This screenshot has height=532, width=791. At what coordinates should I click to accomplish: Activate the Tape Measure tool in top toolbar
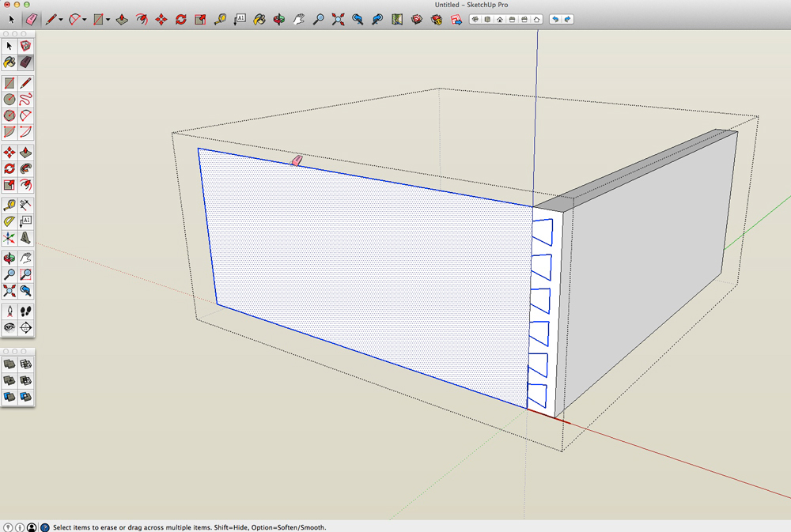pos(220,18)
